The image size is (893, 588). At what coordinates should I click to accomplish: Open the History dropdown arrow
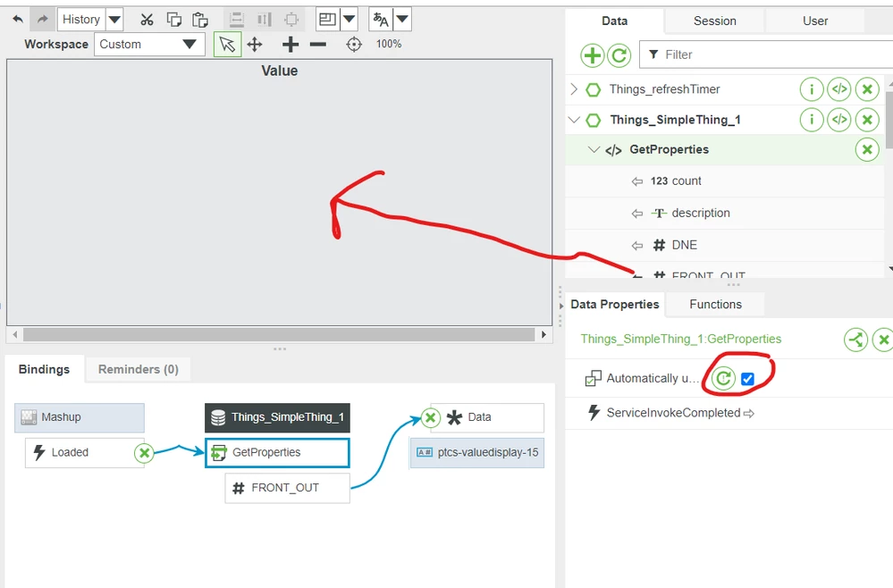[x=114, y=20]
